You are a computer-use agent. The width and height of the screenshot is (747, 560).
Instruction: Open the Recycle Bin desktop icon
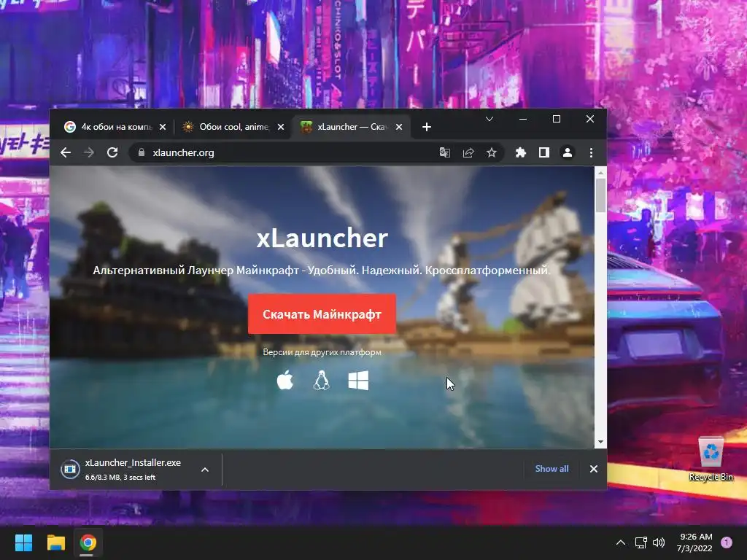pyautogui.click(x=711, y=459)
